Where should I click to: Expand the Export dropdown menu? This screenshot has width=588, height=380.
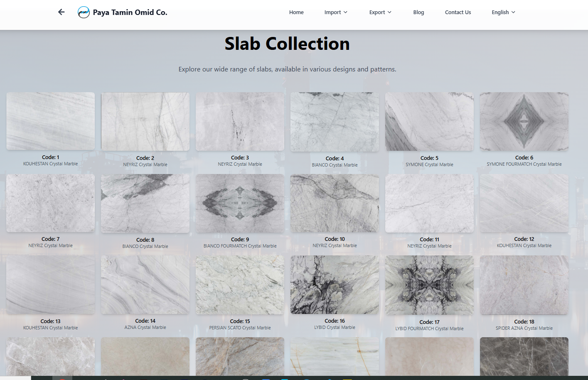380,12
